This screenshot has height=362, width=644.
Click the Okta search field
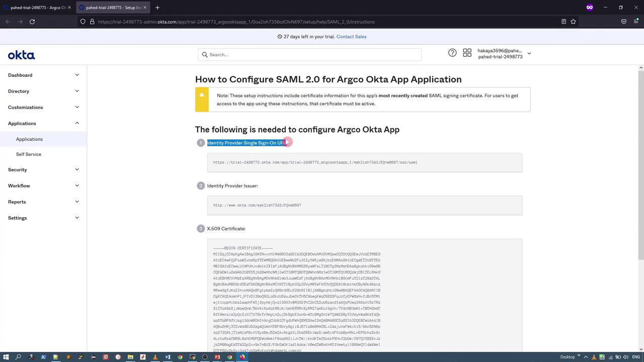point(309,54)
